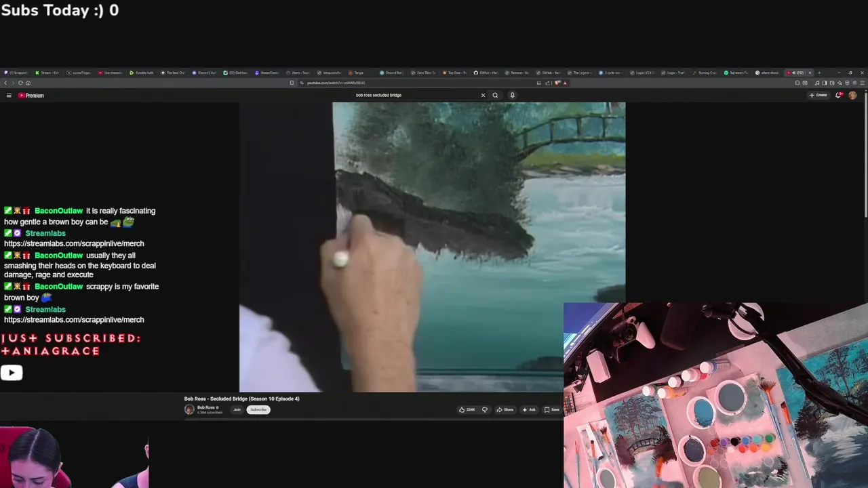Click the 'JUST SUBSCRIBED: ANIAGRACE' alert text
Viewport: 868px width, 488px height.
[71, 344]
